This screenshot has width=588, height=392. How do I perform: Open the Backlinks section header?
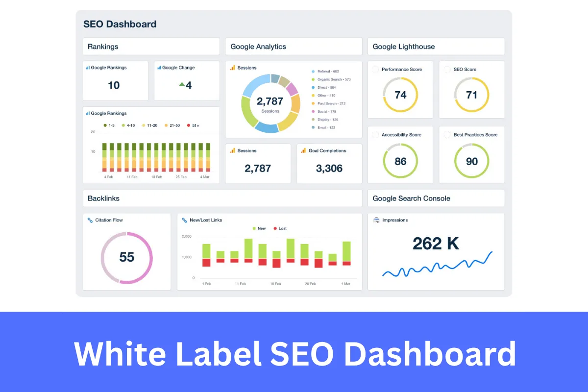(222, 198)
